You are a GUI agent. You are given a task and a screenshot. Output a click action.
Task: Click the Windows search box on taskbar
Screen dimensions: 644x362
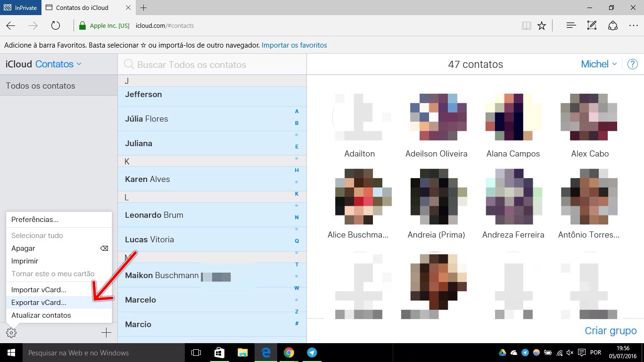104,353
